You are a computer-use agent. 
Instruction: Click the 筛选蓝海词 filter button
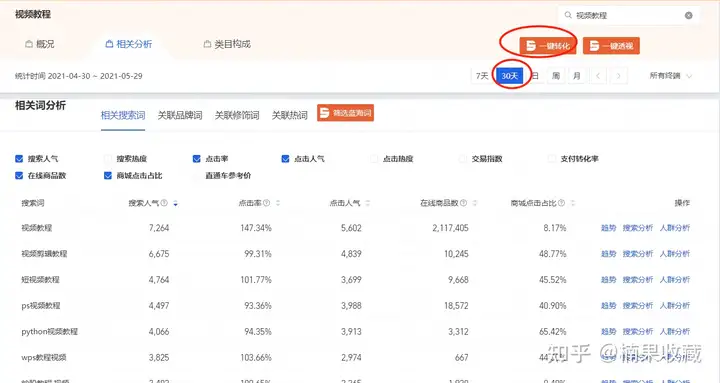345,113
